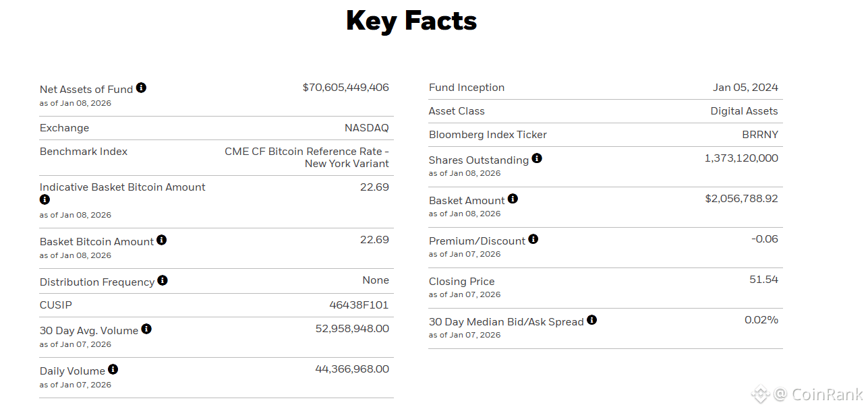Viewport: 868px width, 411px height.
Task: Click the Key Facts heading
Action: (x=411, y=21)
